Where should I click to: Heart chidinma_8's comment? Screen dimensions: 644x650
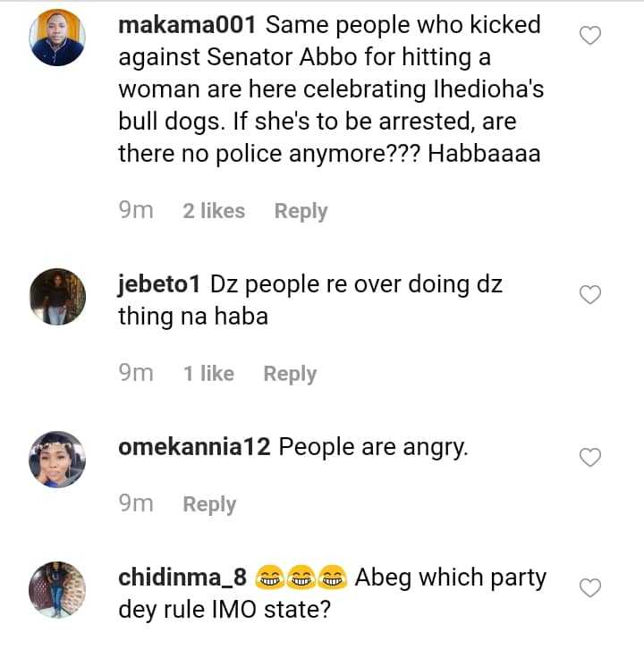pyautogui.click(x=590, y=587)
